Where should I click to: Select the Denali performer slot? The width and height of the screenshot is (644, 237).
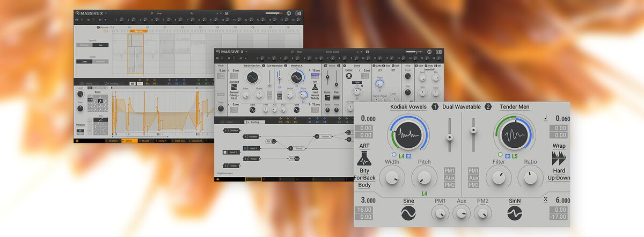tap(129, 140)
